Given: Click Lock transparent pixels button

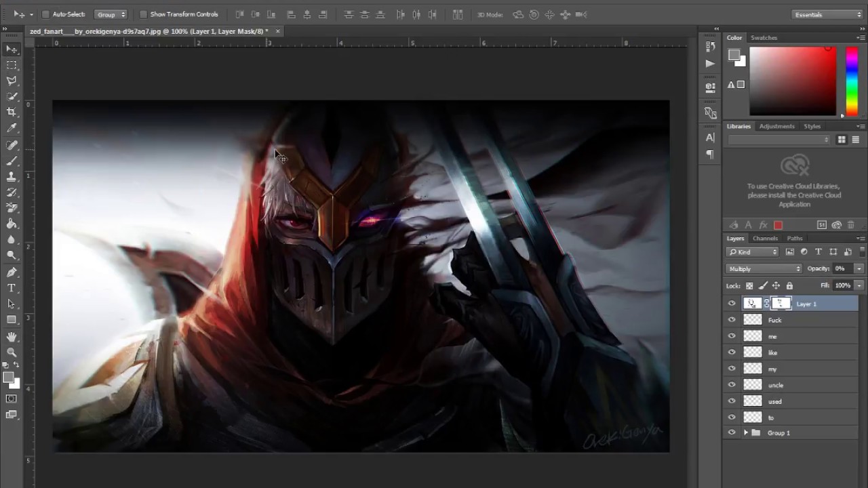Looking at the screenshot, I should click(x=749, y=285).
